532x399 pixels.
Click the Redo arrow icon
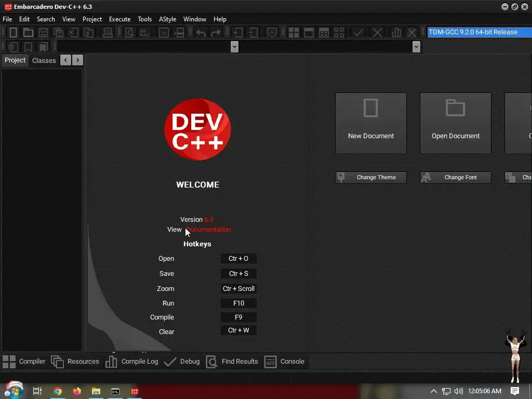216,33
